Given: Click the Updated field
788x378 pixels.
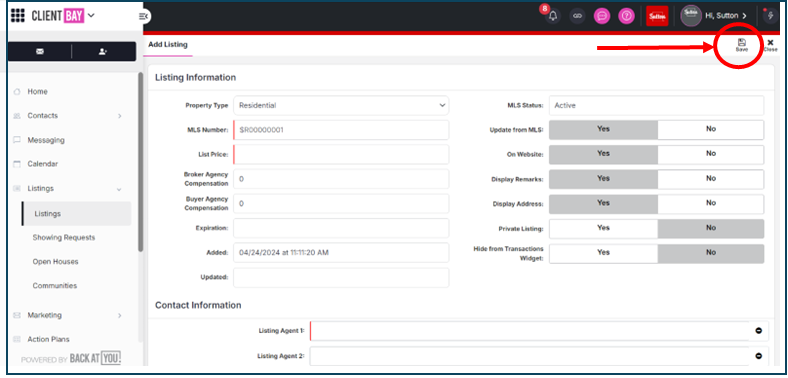Looking at the screenshot, I should coord(341,277).
